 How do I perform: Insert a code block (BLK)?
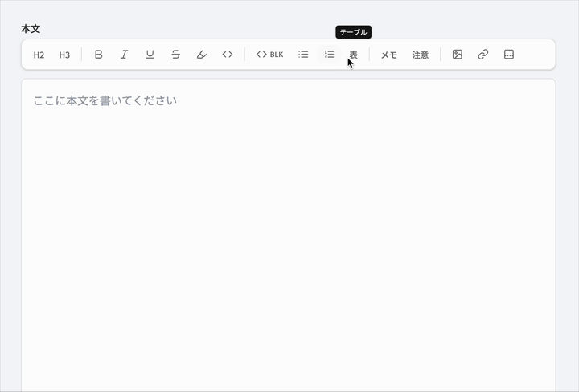pyautogui.click(x=270, y=55)
